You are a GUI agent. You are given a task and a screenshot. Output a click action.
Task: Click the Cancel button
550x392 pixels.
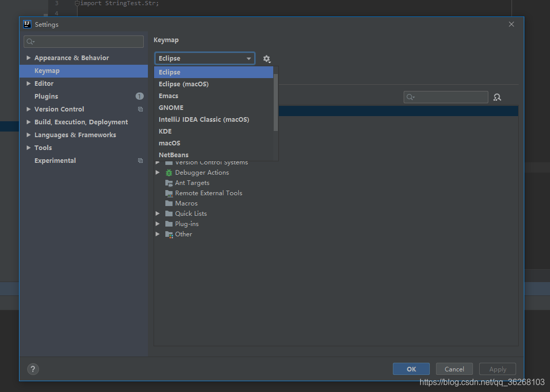(454, 369)
